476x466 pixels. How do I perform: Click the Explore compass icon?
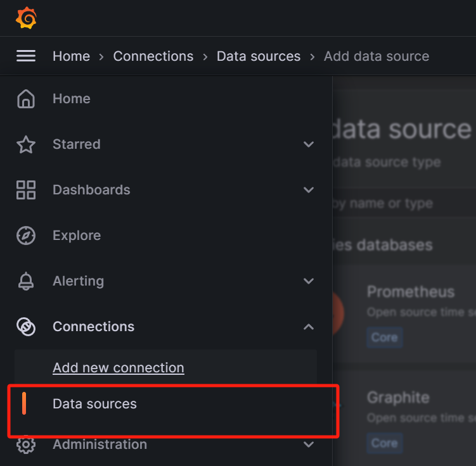26,236
